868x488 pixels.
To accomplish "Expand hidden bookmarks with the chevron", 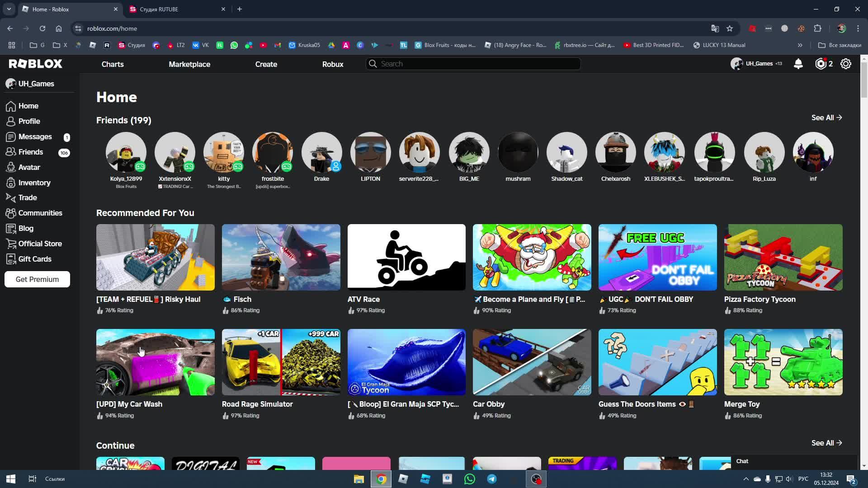I will tap(800, 45).
